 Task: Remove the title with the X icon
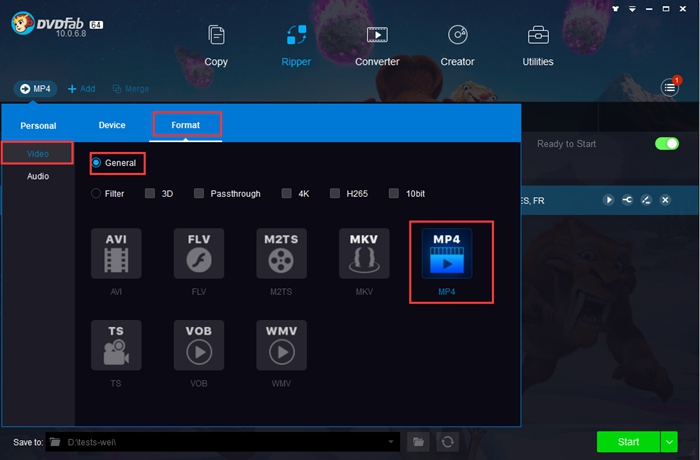(x=665, y=200)
